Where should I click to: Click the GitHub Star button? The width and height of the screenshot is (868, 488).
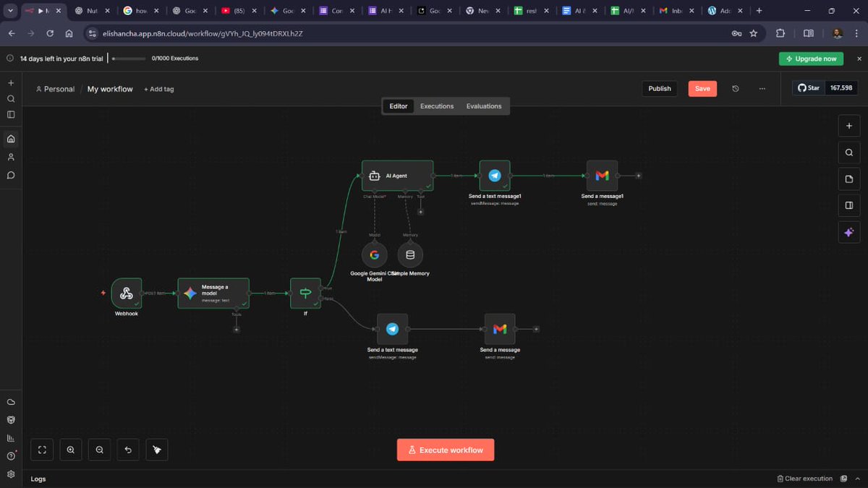(x=809, y=88)
